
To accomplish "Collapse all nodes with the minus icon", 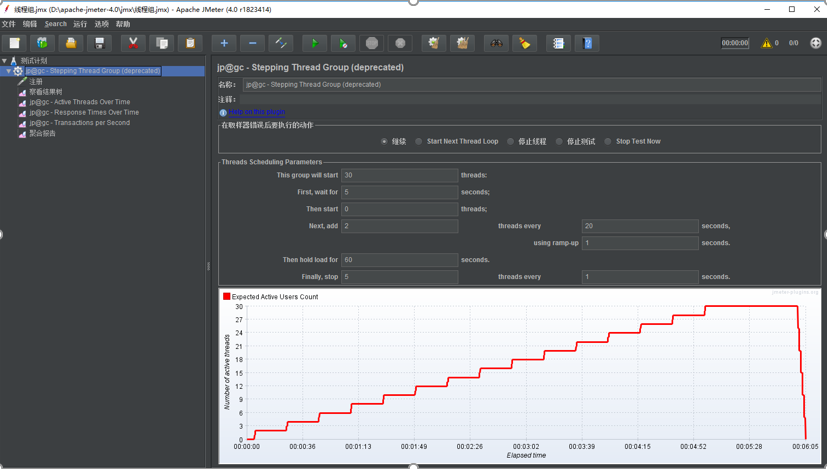I will click(253, 43).
